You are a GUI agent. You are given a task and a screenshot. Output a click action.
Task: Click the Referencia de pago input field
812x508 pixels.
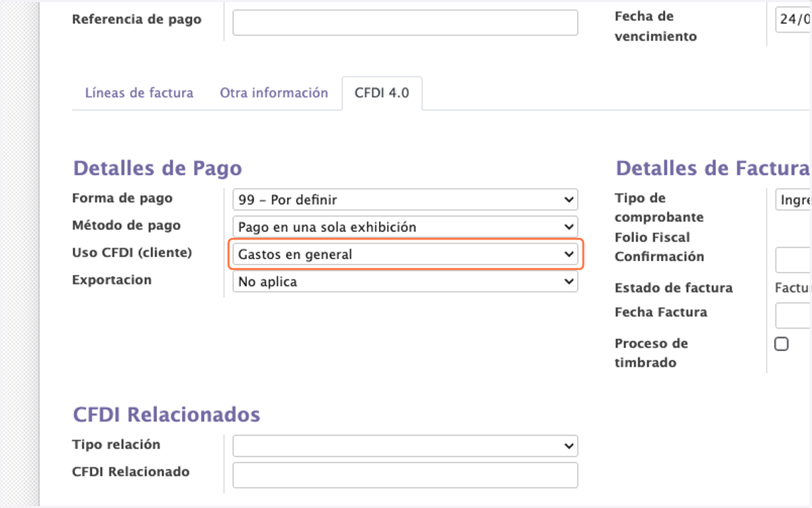[405, 22]
